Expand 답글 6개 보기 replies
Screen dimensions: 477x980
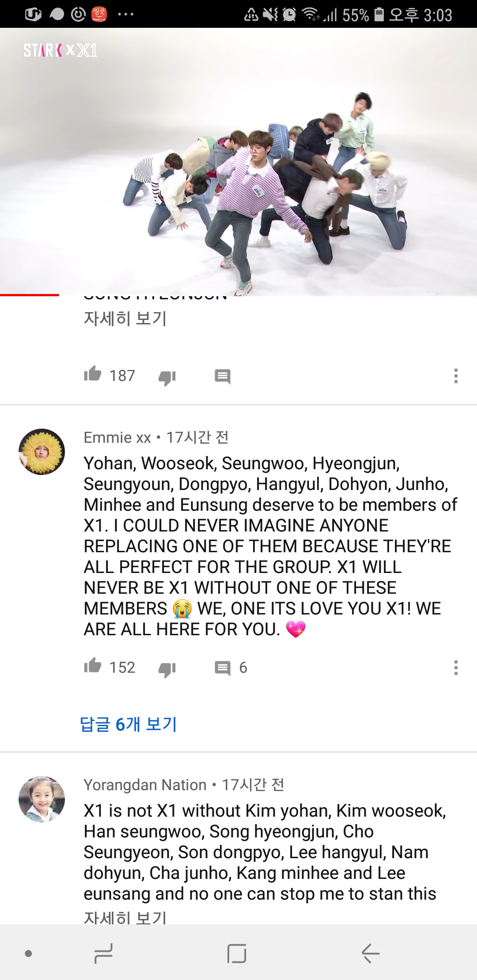129,724
